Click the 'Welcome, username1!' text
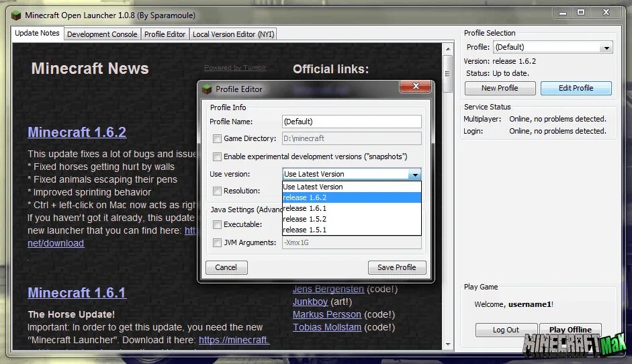 [x=514, y=304]
